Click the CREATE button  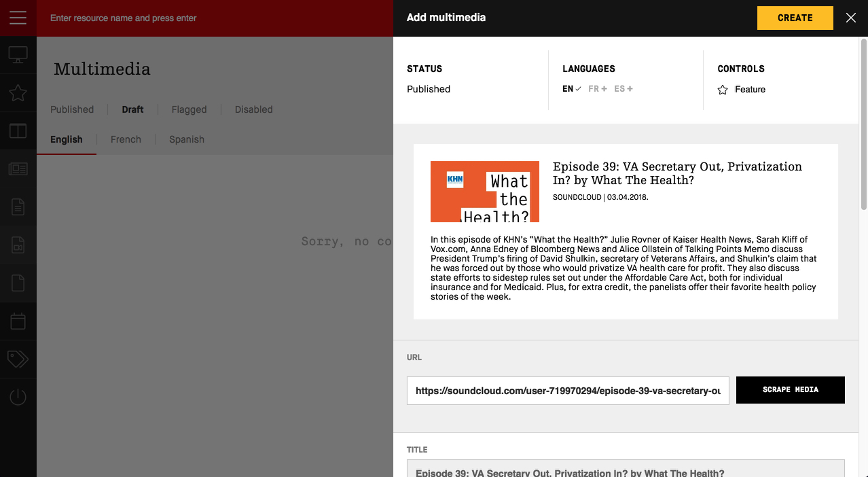pos(795,18)
